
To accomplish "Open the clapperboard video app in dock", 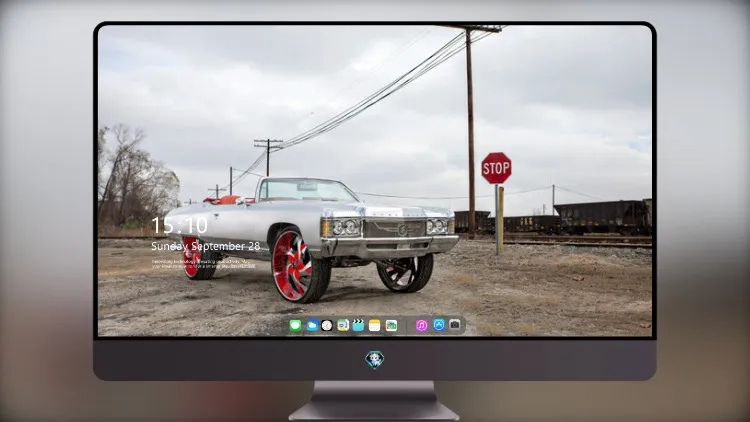I will (x=358, y=326).
